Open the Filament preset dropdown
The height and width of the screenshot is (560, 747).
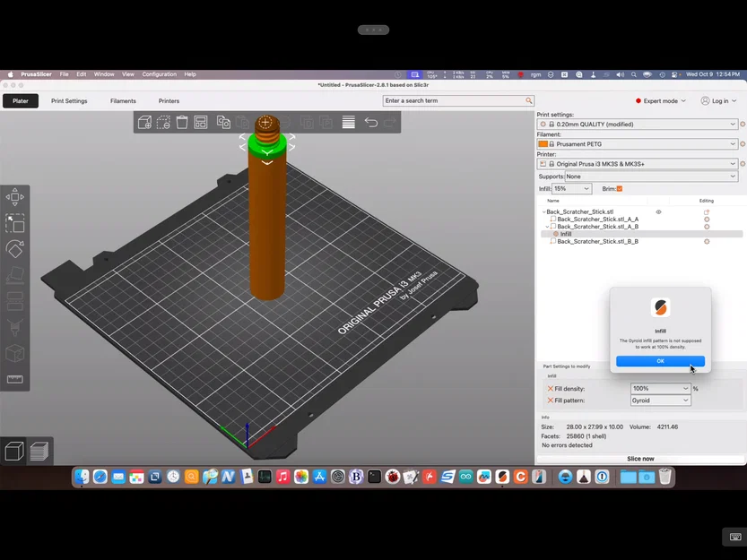pyautogui.click(x=638, y=144)
